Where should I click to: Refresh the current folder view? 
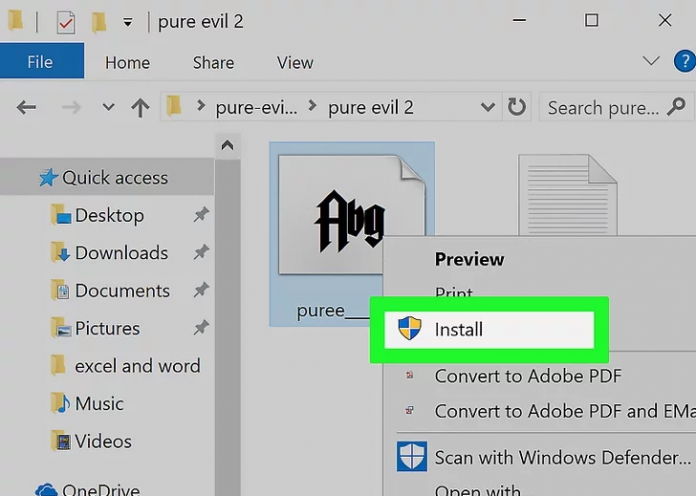tap(516, 107)
